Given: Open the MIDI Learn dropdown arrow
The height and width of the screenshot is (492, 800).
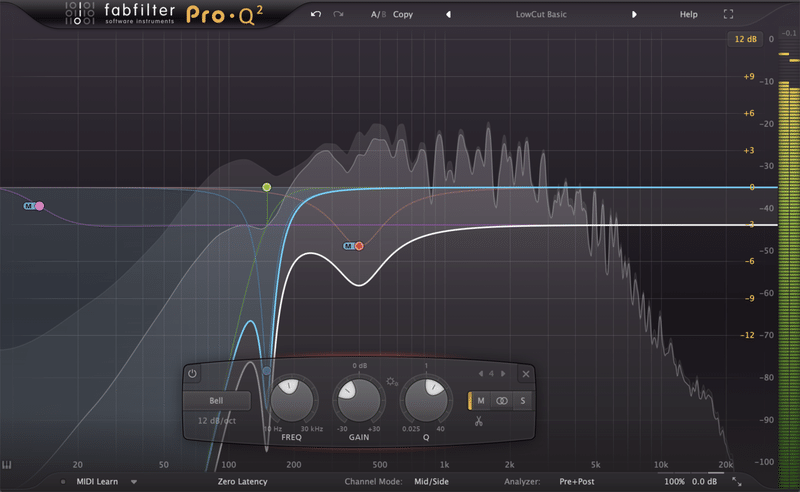Looking at the screenshot, I should 134,481.
